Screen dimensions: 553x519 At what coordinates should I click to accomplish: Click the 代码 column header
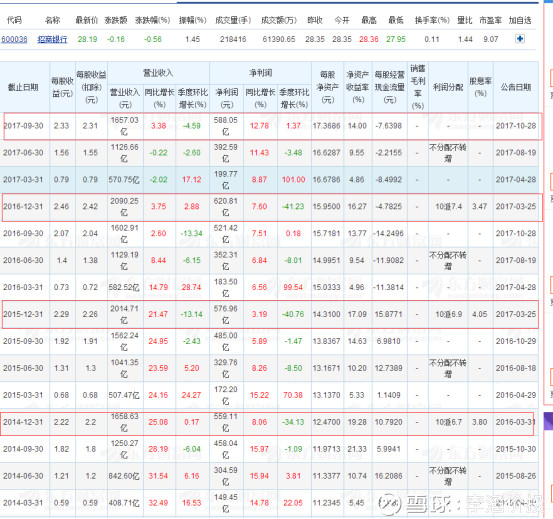click(14, 20)
